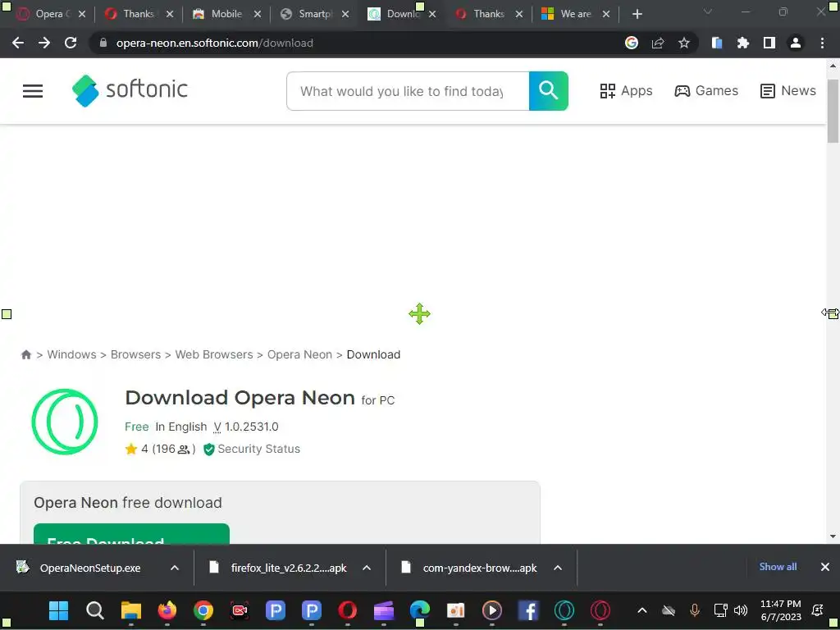Toggle the Chrome side panel
The image size is (840, 630).
click(769, 43)
